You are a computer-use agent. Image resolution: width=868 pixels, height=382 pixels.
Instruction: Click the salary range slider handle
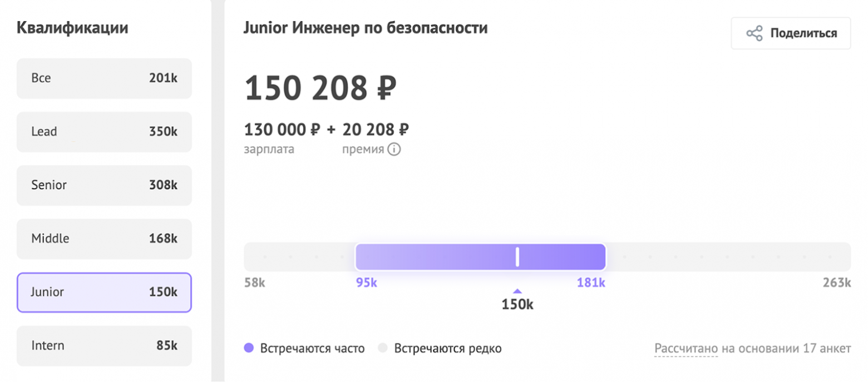coord(517,256)
